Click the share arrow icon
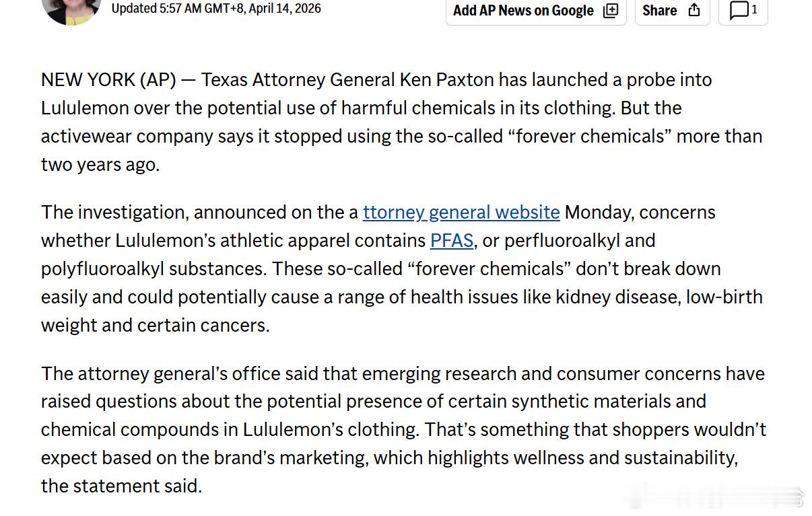 point(694,10)
